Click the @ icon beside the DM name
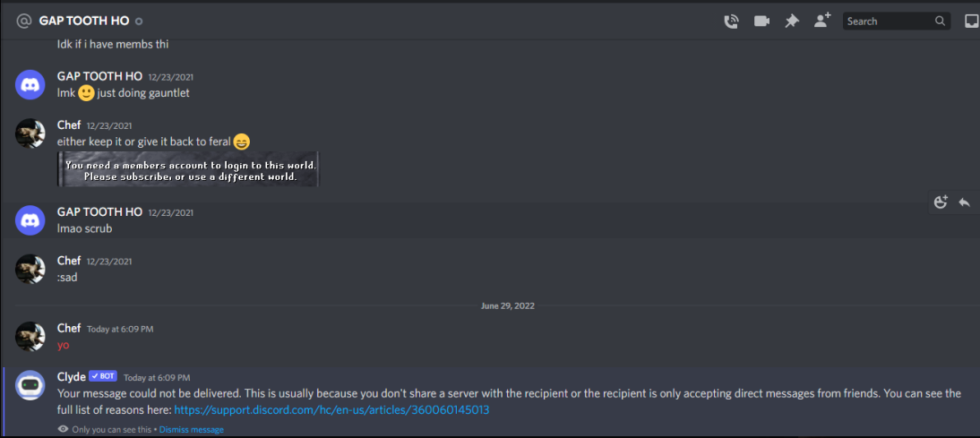The image size is (980, 438). coord(24,21)
